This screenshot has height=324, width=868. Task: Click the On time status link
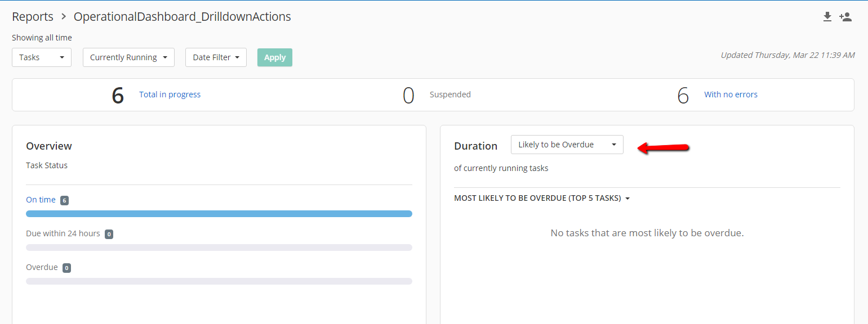(x=41, y=200)
